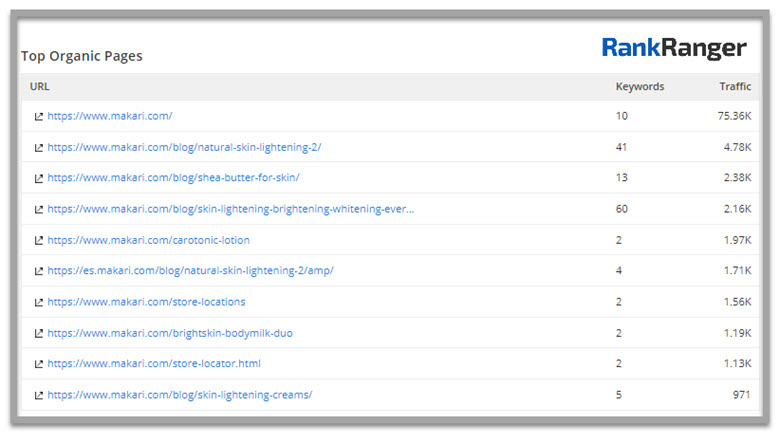Image resolution: width=780 pixels, height=443 pixels.
Task: Select keywords count 4 in amp row
Action: pos(619,270)
